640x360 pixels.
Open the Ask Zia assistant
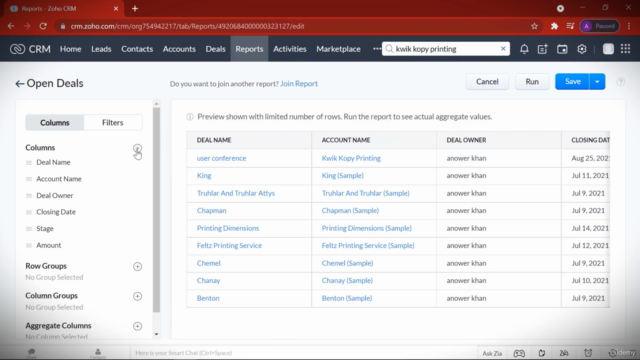pos(492,353)
